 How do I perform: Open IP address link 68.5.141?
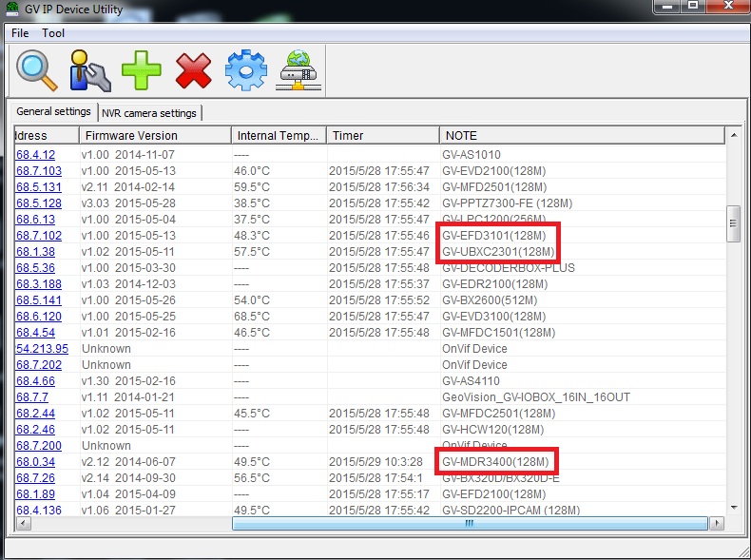pyautogui.click(x=39, y=300)
